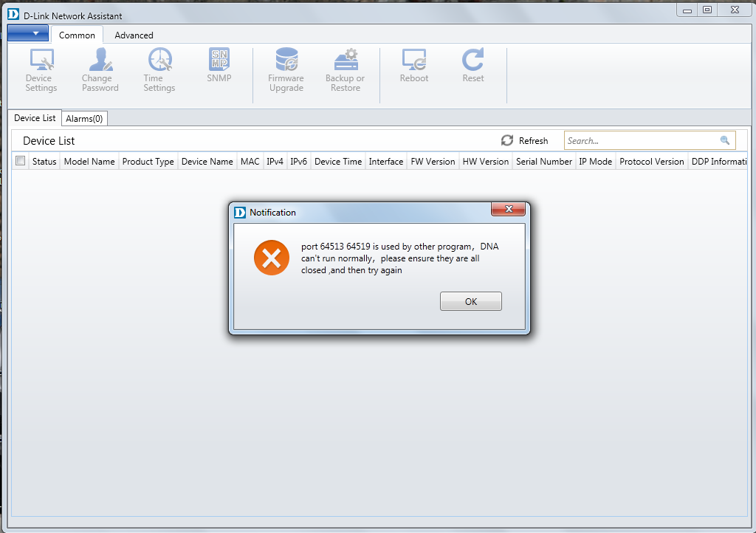
Task: Click D-Link logo in main title bar
Action: (x=13, y=15)
